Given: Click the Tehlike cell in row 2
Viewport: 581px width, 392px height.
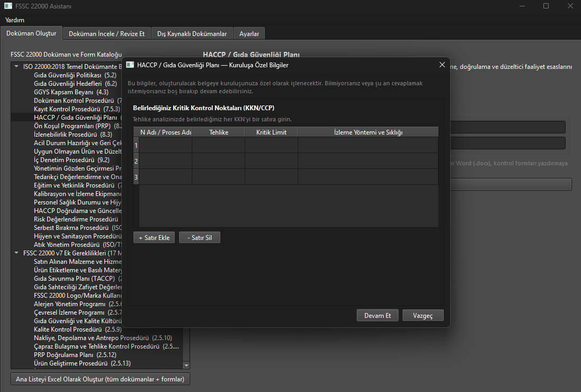Looking at the screenshot, I should point(219,161).
